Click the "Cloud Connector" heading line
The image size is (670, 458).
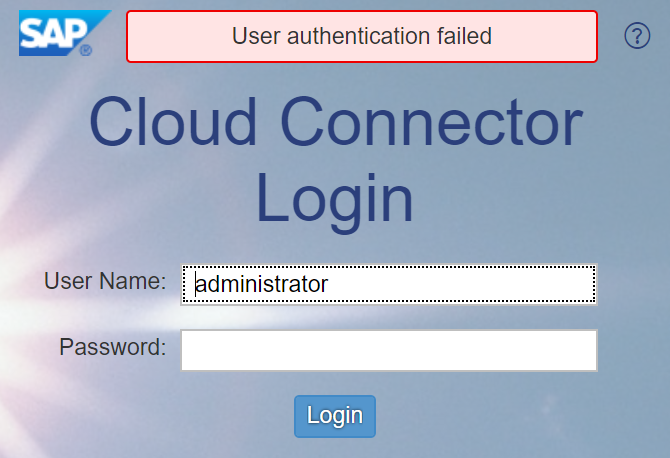[336, 122]
